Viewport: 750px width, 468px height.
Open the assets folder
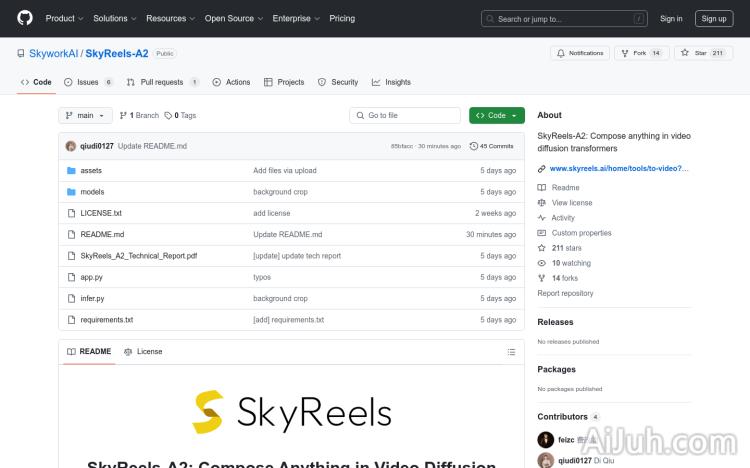click(x=91, y=170)
